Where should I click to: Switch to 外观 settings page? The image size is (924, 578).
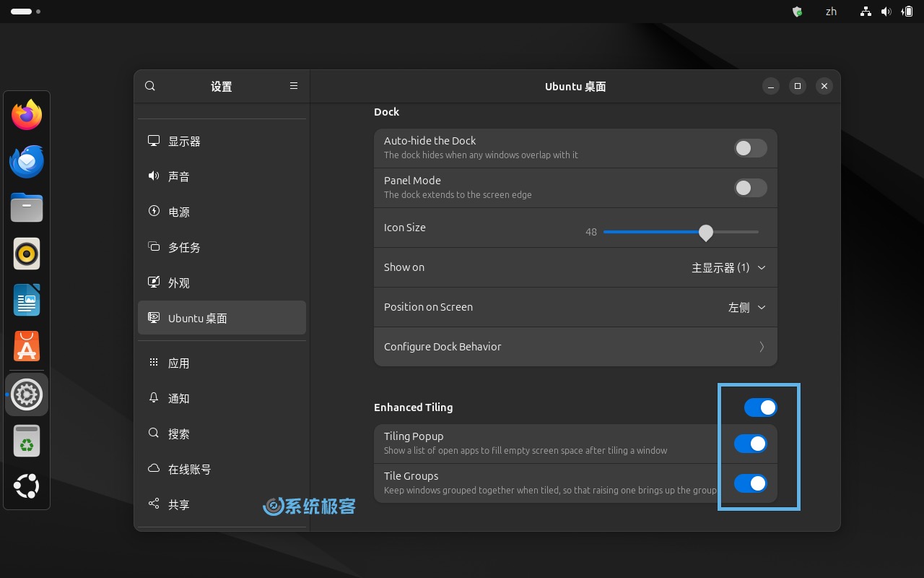tap(222, 282)
